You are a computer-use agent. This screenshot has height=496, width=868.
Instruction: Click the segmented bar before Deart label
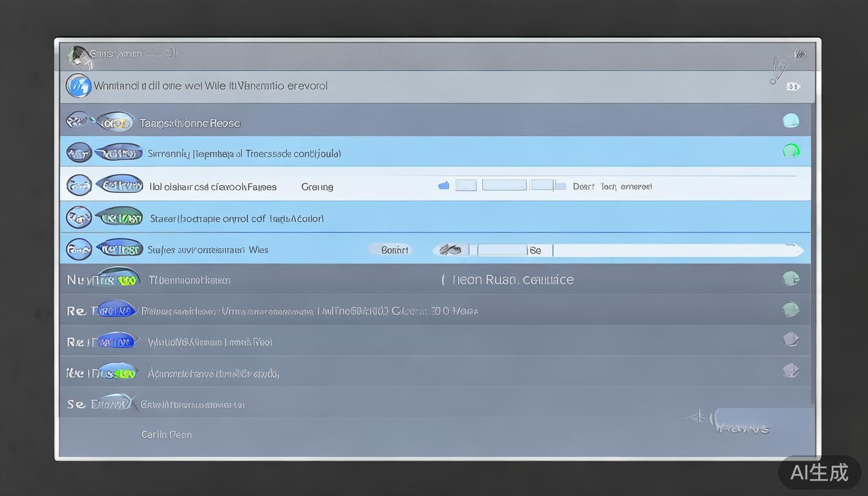point(504,185)
